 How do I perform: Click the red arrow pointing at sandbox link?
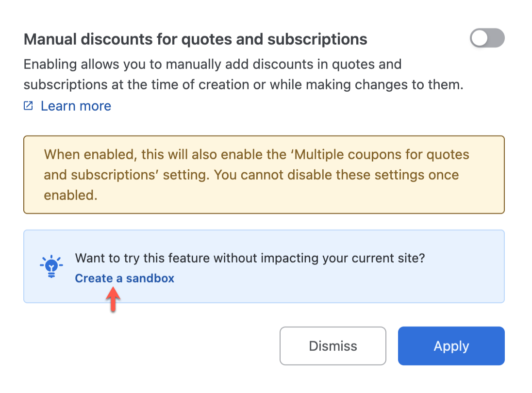pos(113,299)
